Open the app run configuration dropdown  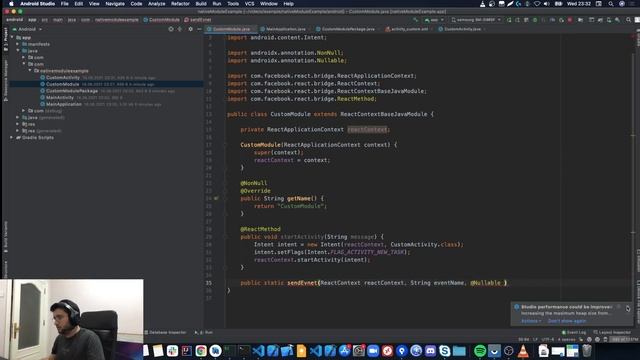point(434,20)
